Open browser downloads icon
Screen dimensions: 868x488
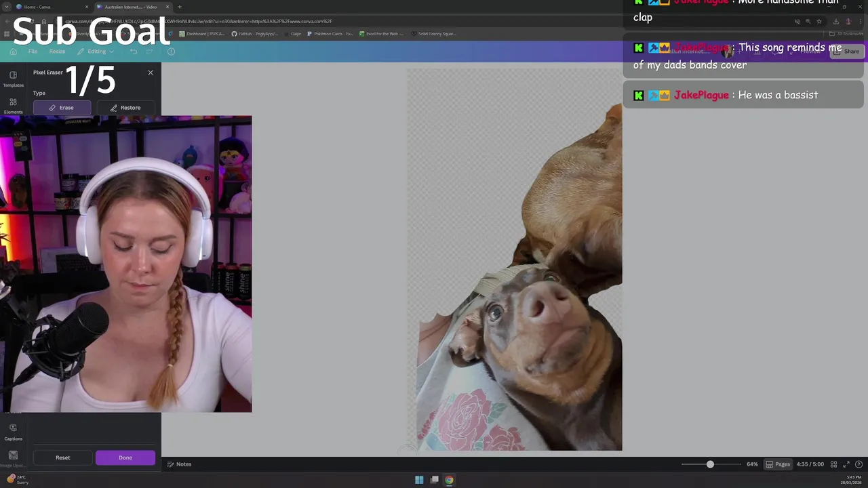835,21
